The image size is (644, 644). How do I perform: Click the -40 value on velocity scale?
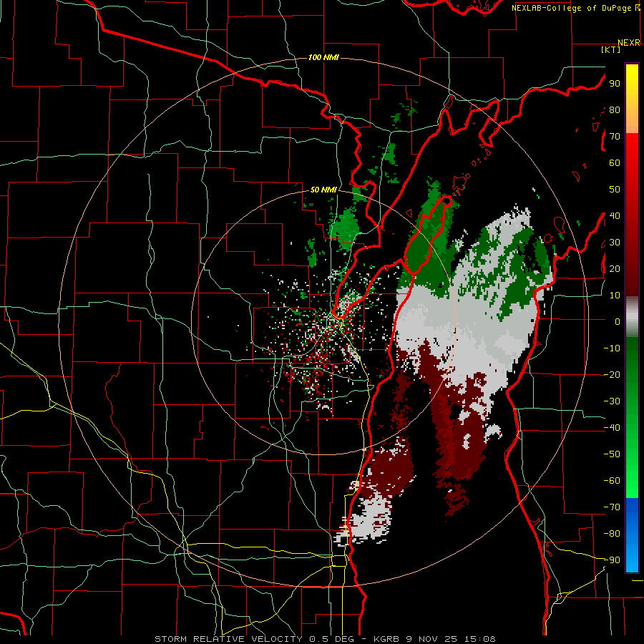tap(612, 428)
